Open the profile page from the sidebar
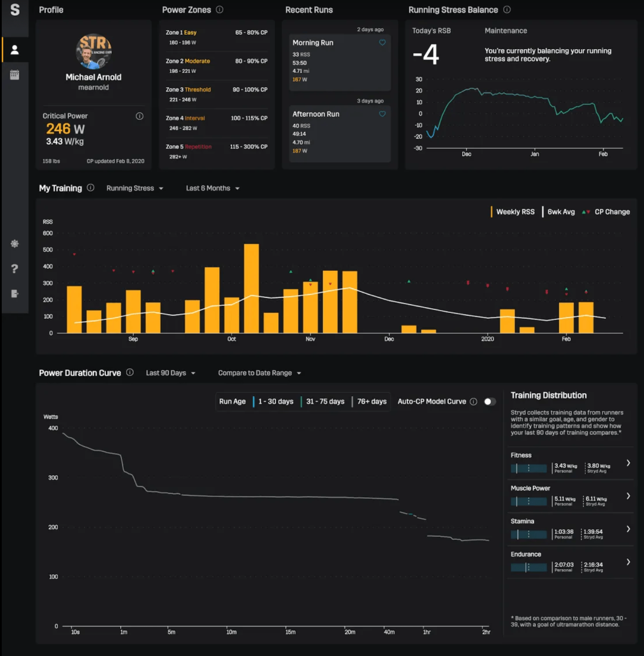 click(15, 49)
